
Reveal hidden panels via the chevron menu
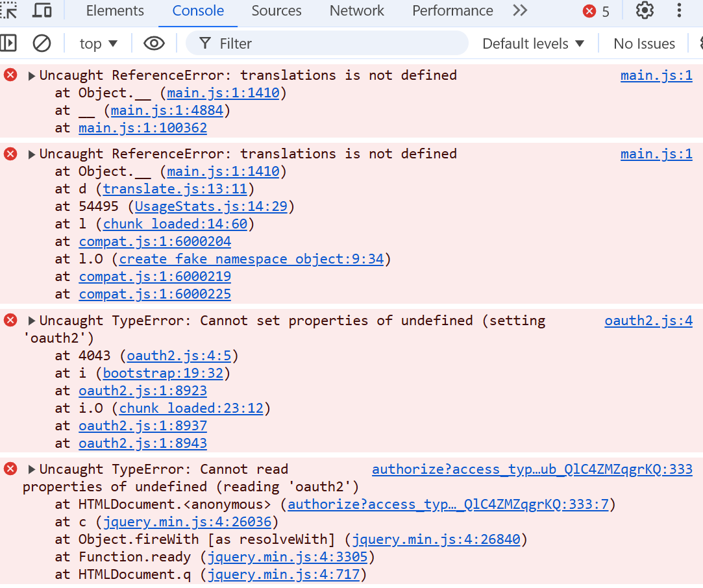pos(519,10)
